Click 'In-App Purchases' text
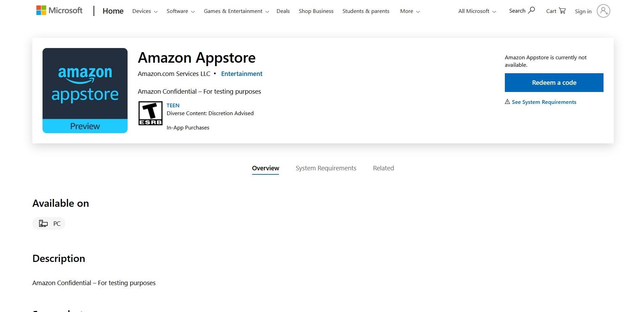This screenshot has width=644, height=312. [188, 128]
